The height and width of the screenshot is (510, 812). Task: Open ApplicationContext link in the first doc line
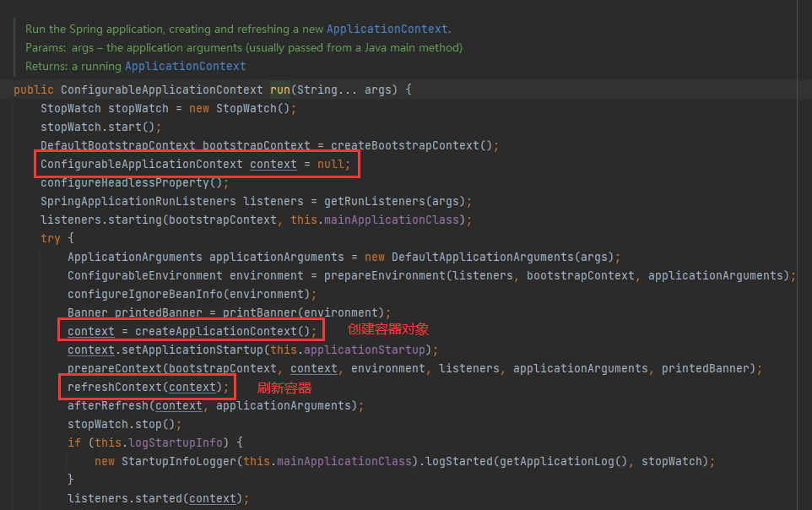(387, 29)
